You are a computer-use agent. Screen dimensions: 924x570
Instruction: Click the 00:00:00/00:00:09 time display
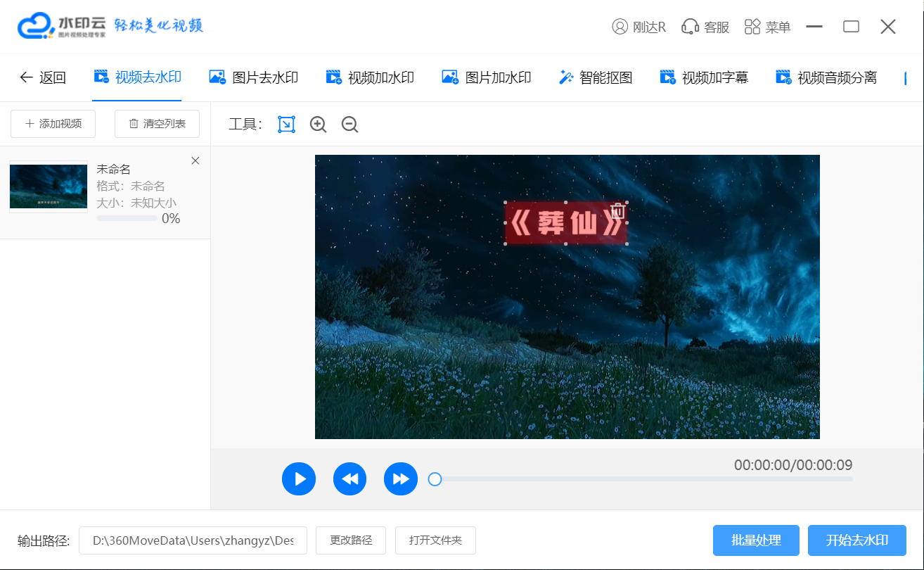pyautogui.click(x=793, y=465)
